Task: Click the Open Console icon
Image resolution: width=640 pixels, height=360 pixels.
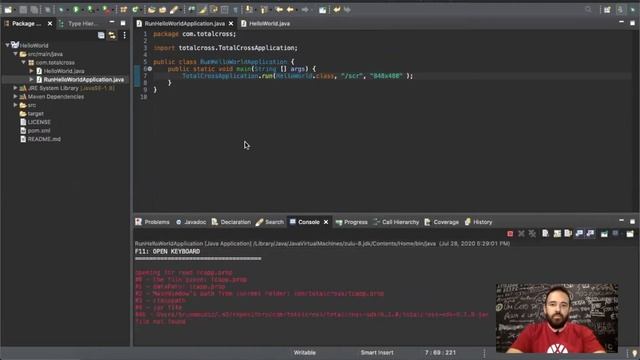Action: (x=630, y=233)
